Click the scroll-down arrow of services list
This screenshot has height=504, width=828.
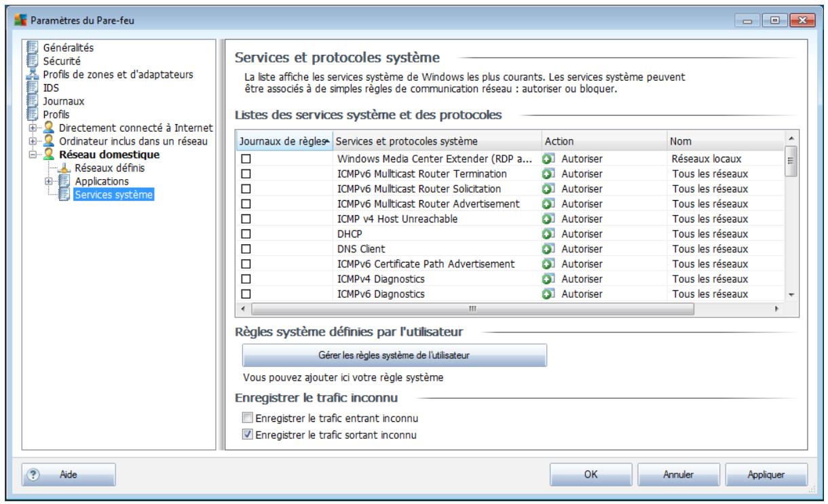click(790, 296)
